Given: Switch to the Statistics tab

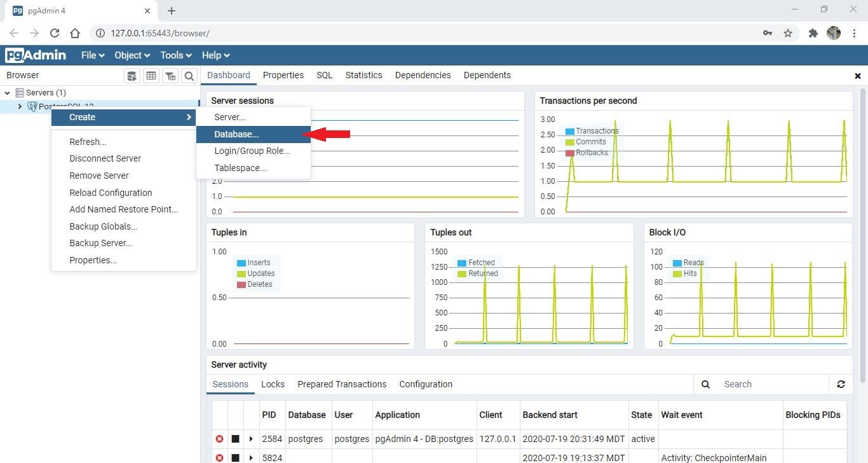Looking at the screenshot, I should (x=364, y=75).
